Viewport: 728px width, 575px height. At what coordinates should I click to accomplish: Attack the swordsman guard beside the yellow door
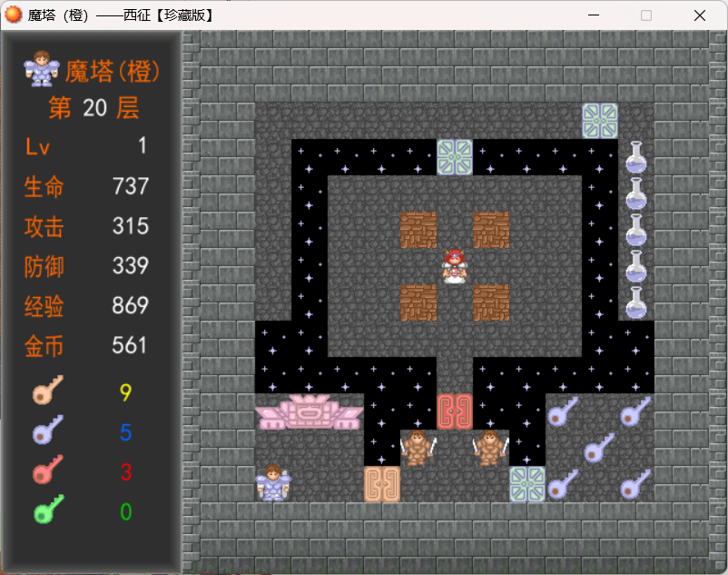click(418, 448)
